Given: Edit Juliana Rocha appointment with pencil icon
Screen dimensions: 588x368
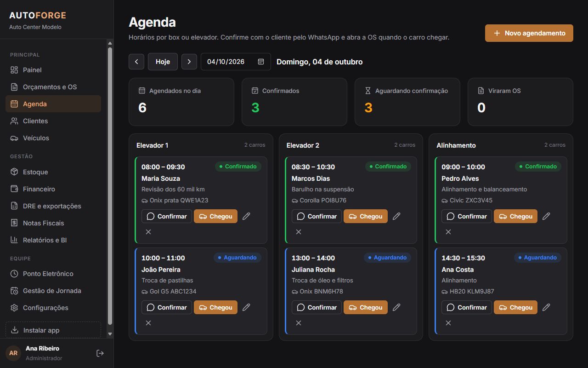Looking at the screenshot, I should (396, 307).
